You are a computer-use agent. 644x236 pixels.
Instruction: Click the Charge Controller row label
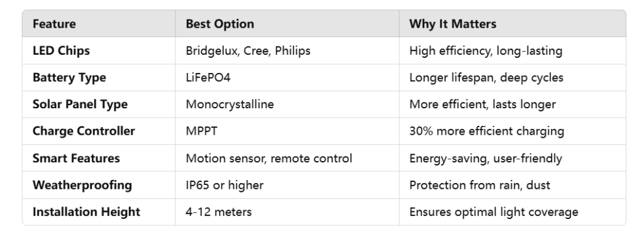(x=84, y=131)
